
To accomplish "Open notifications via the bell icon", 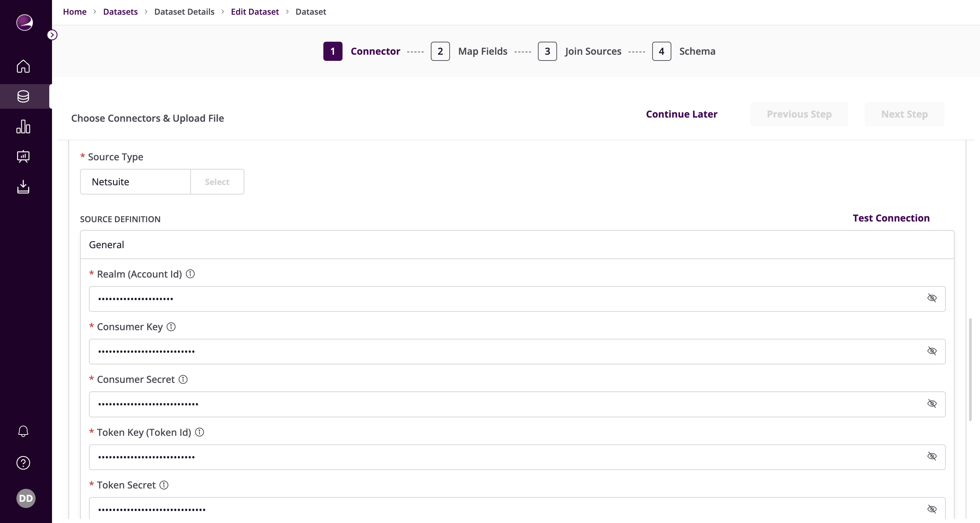I will (x=23, y=431).
